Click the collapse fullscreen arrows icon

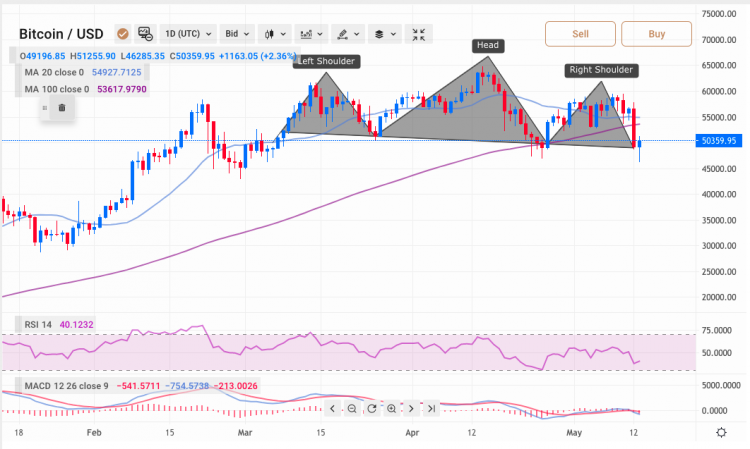419,34
